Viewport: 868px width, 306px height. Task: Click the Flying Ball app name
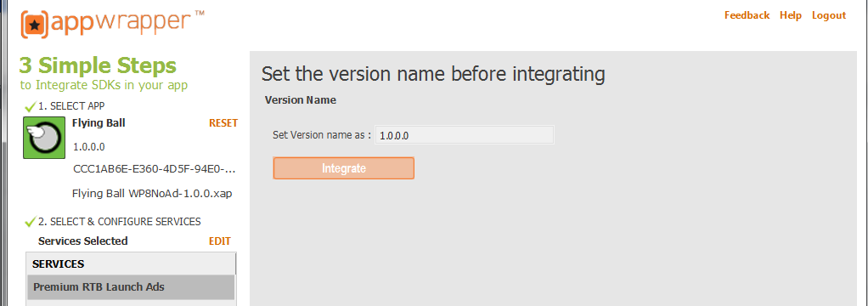tap(99, 123)
